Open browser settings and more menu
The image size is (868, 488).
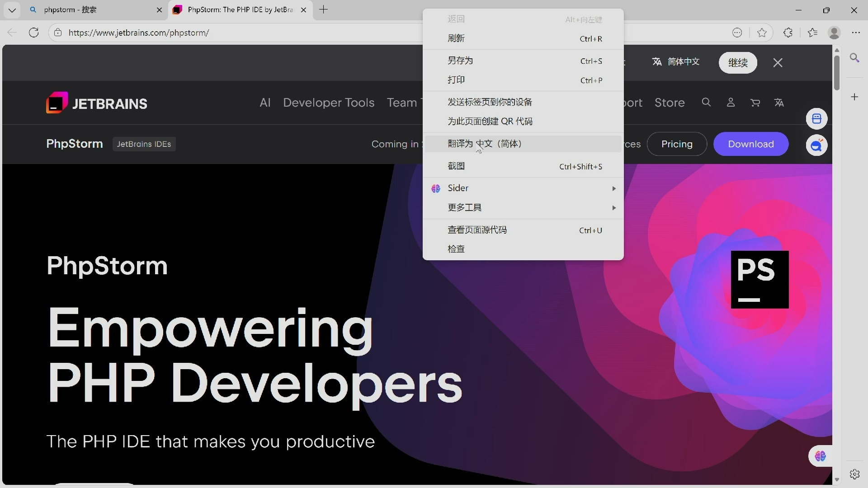[856, 33]
